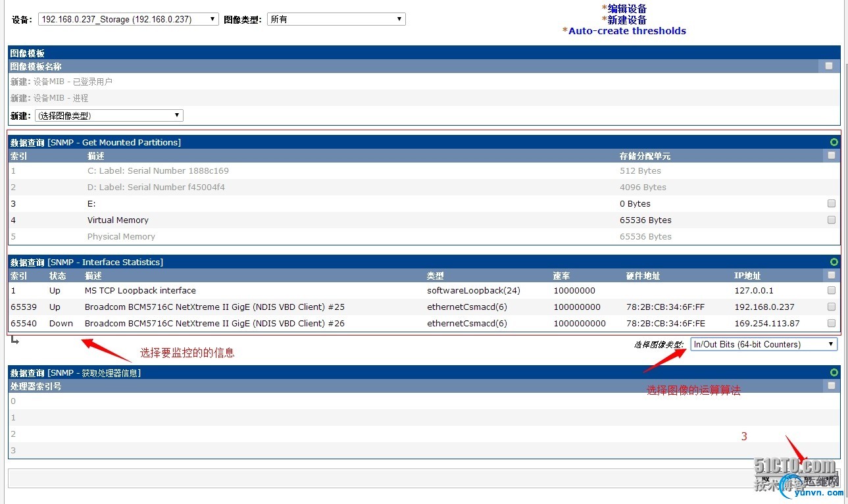
Task: Click the Broadcom BCM5716C #25 interface description
Action: click(214, 307)
